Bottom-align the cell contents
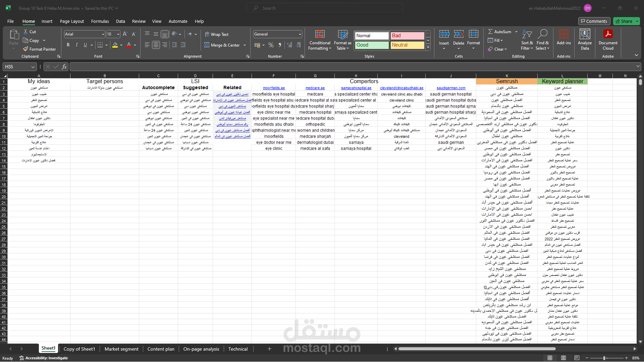The image size is (644, 362). point(165,34)
